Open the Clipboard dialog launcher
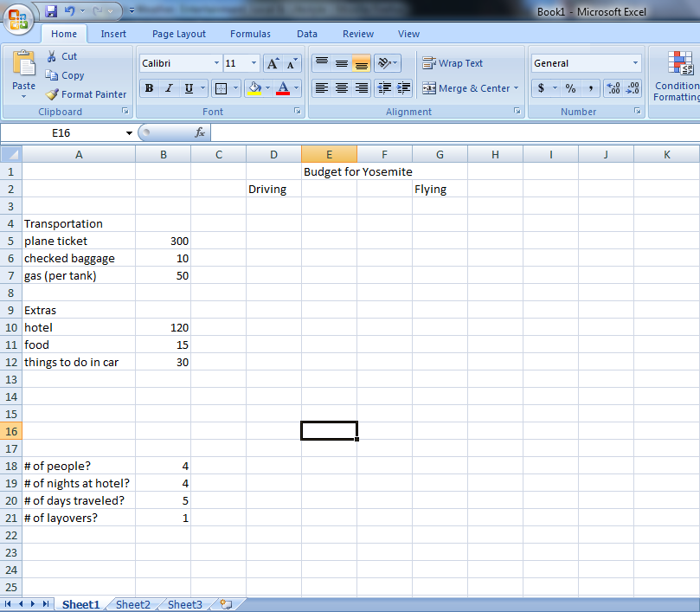 coord(125,111)
